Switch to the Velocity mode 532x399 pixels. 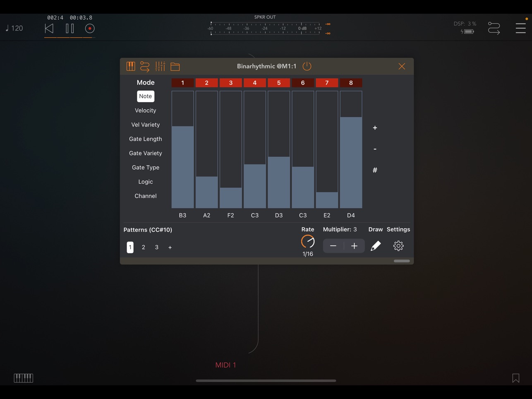tap(146, 111)
